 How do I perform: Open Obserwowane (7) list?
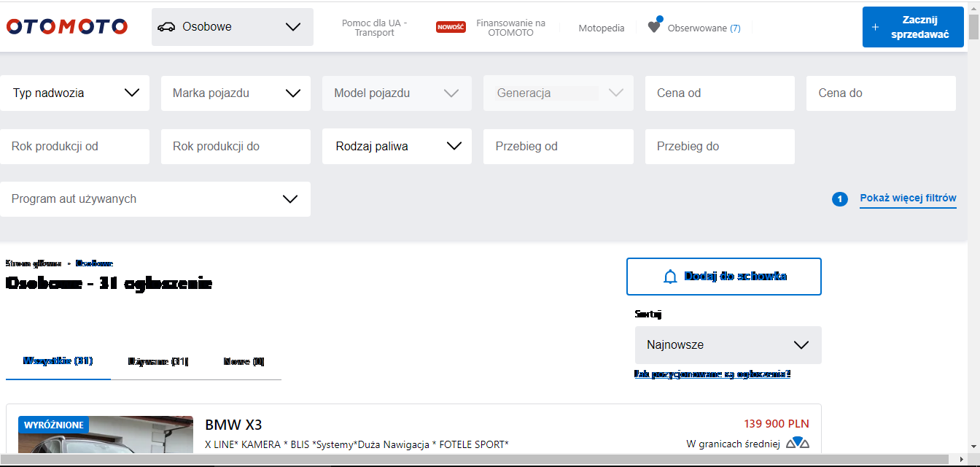[x=704, y=28]
